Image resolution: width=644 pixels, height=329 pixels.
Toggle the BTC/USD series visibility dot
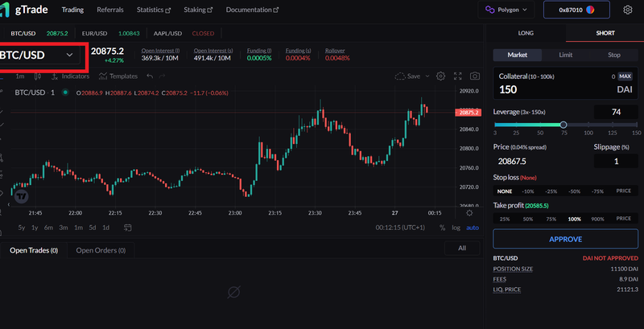pos(65,93)
